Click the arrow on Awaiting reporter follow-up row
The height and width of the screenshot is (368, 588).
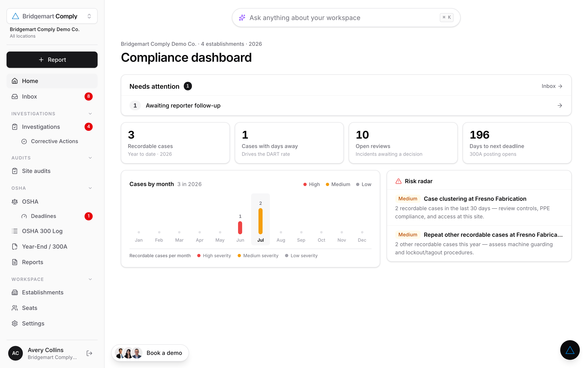[x=560, y=105]
